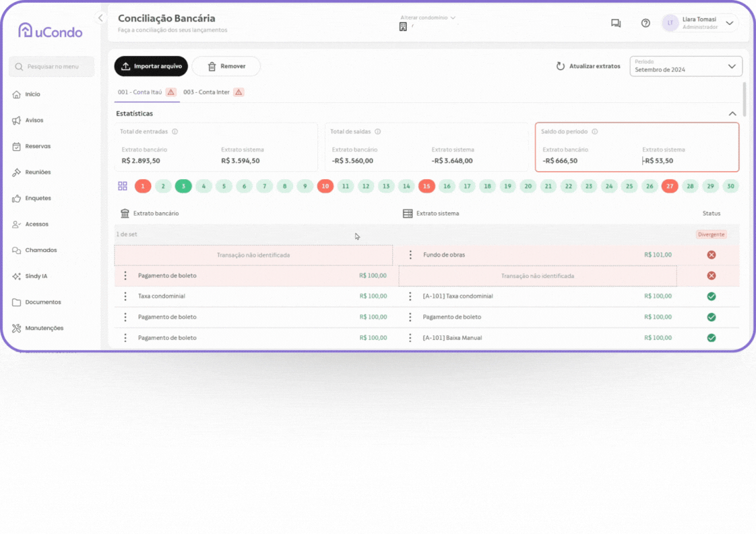Click red divergent status icon for Fundo de obras
Image resolution: width=756 pixels, height=534 pixels.
711,255
